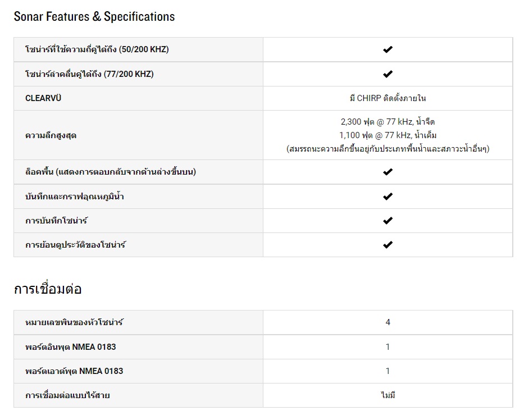Click the มี CHIRP ติดตั้งภายใน value

(x=388, y=98)
